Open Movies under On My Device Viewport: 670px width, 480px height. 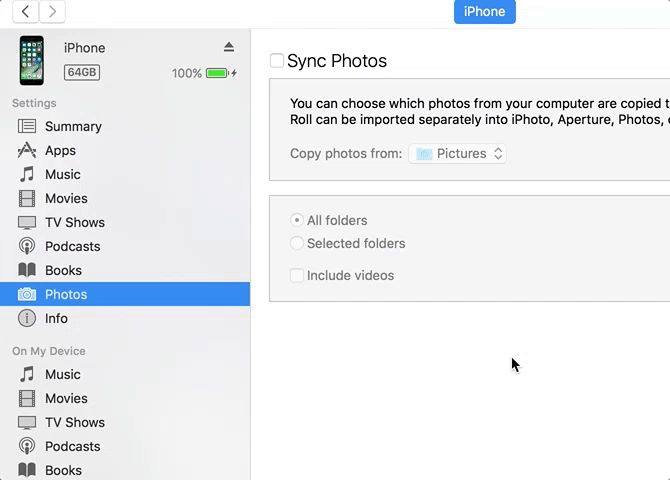coord(66,398)
